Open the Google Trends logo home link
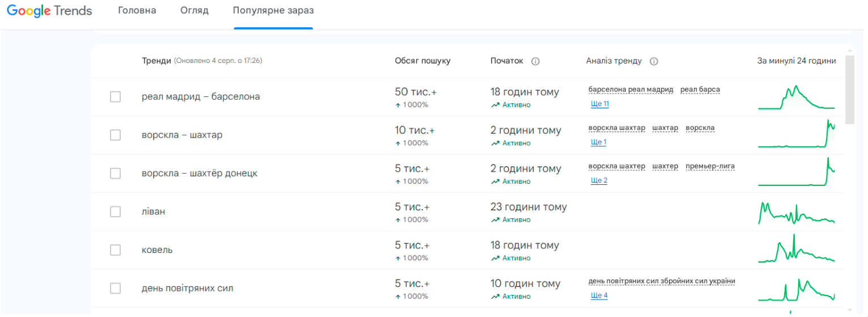This screenshot has height=317, width=868. click(x=49, y=11)
